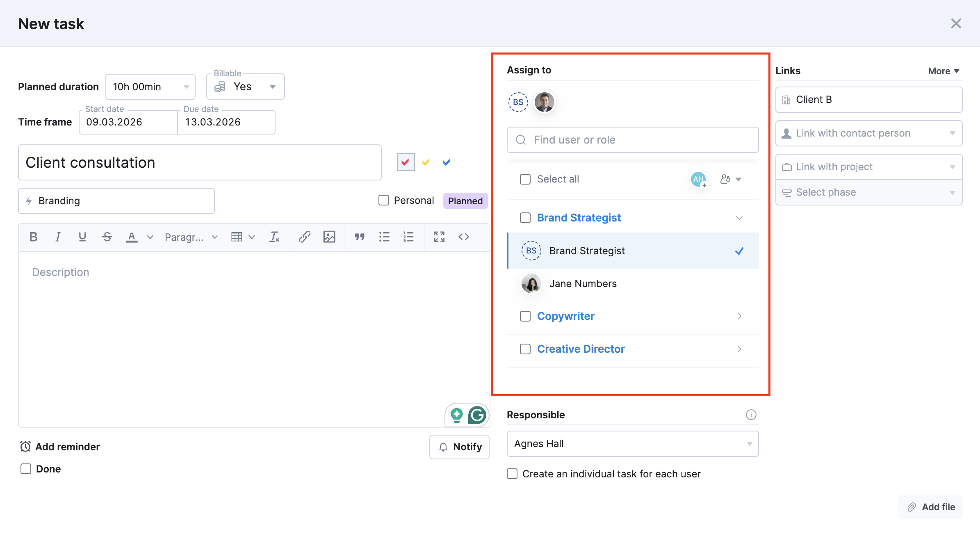Image resolution: width=980 pixels, height=543 pixels.
Task: Select the yellow priority checkmark
Action: point(426,162)
